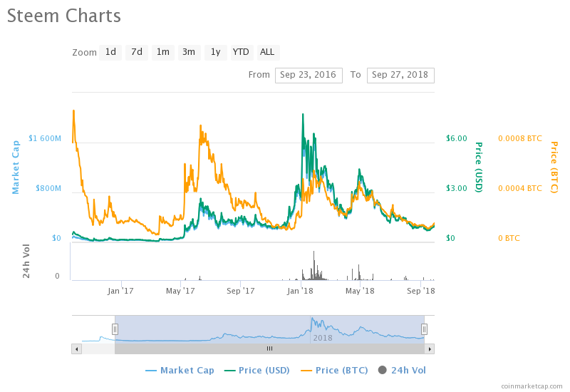Viewport: 570px width, 392px height.
Task: Click the $800M market cap axis label
Action: [48, 188]
